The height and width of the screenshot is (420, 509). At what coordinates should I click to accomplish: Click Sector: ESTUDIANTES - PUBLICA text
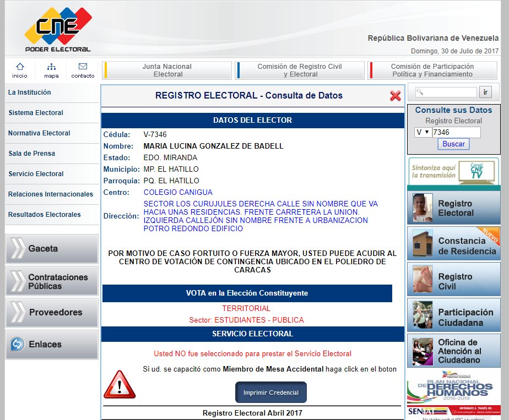[x=246, y=320]
